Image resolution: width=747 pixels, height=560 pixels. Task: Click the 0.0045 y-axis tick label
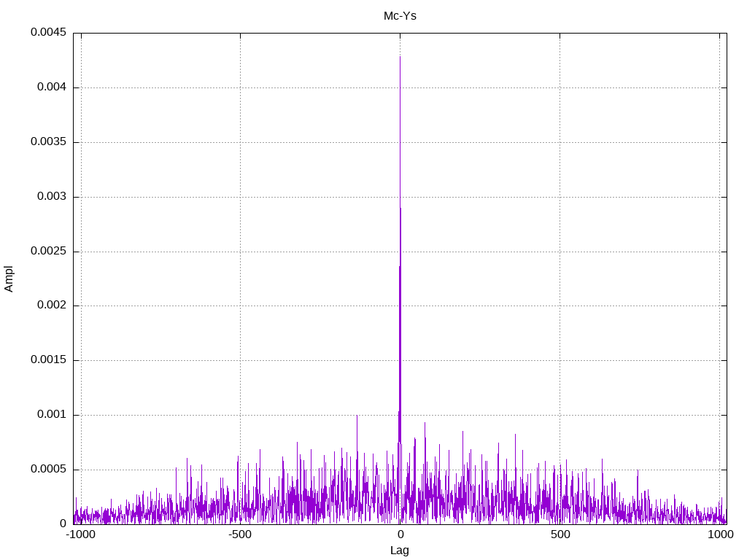pyautogui.click(x=48, y=33)
